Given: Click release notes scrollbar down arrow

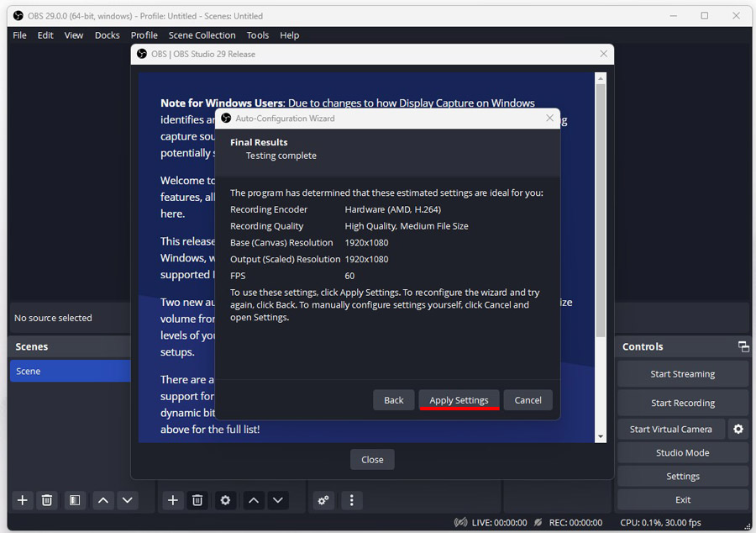Looking at the screenshot, I should 601,436.
